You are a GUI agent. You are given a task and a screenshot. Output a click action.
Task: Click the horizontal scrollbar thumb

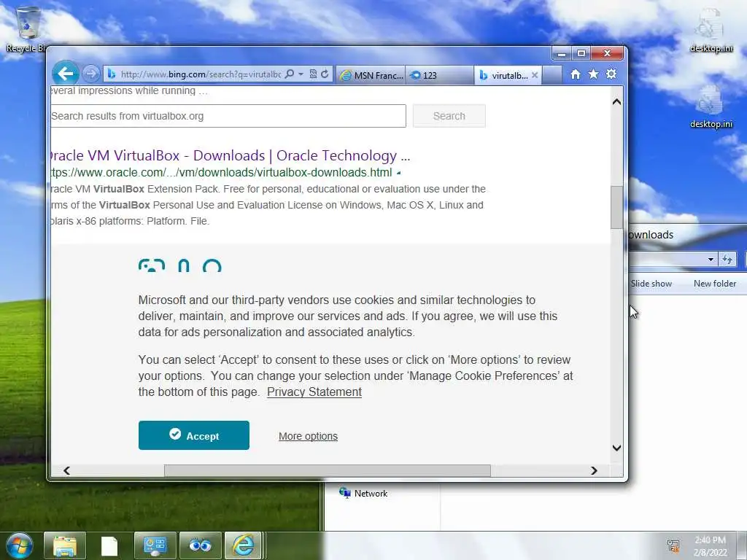[x=328, y=470]
